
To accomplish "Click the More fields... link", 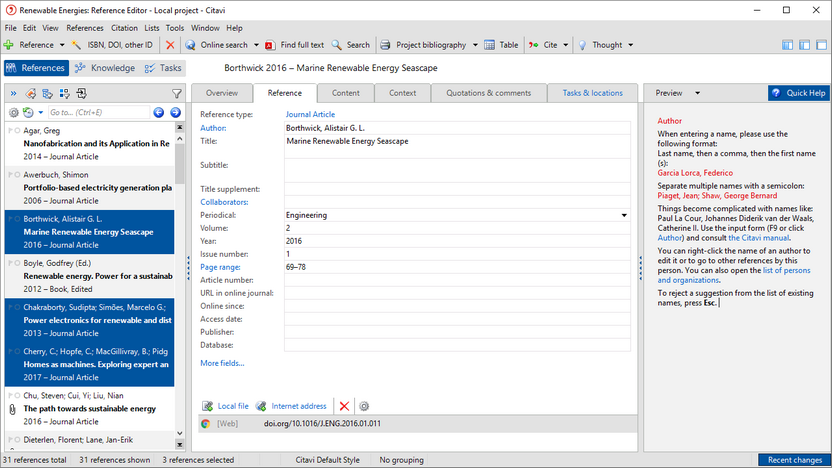I will [x=222, y=363].
